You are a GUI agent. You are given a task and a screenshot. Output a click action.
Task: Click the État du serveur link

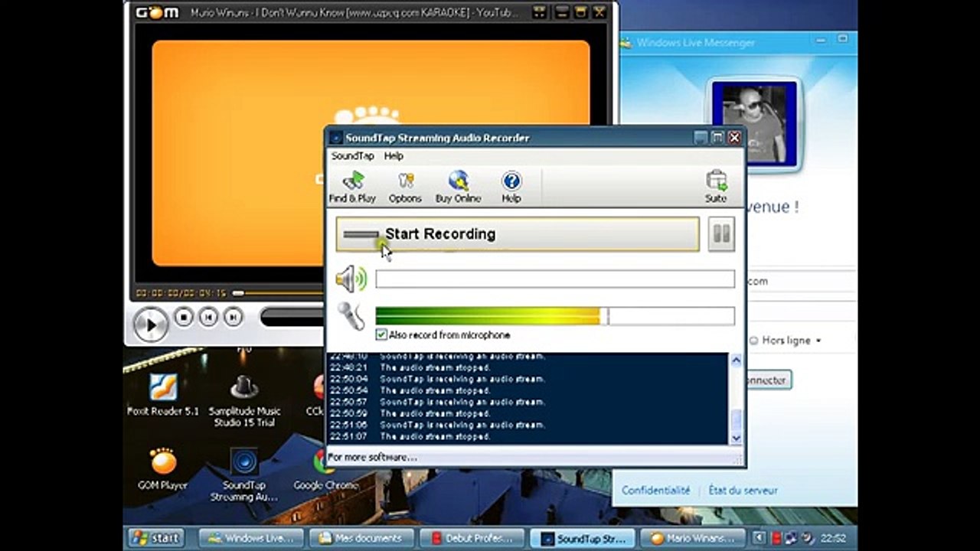743,491
